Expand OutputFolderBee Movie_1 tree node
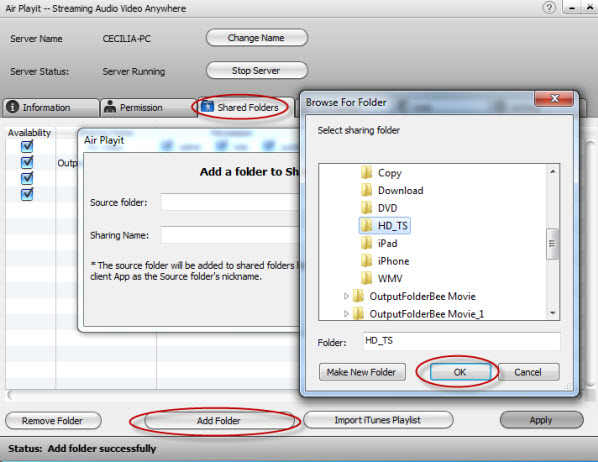Screen dimensions: 598x462 pos(346,314)
